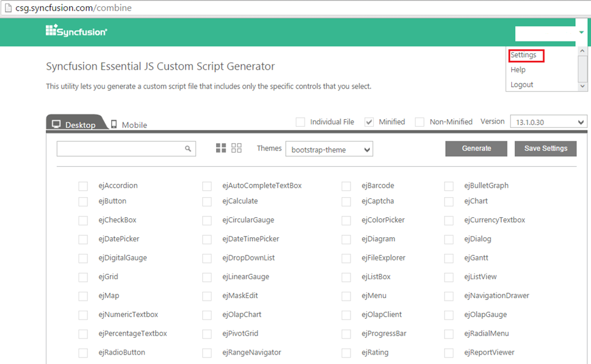This screenshot has width=591, height=364.
Task: Click the search magnifier icon
Action: 188,149
